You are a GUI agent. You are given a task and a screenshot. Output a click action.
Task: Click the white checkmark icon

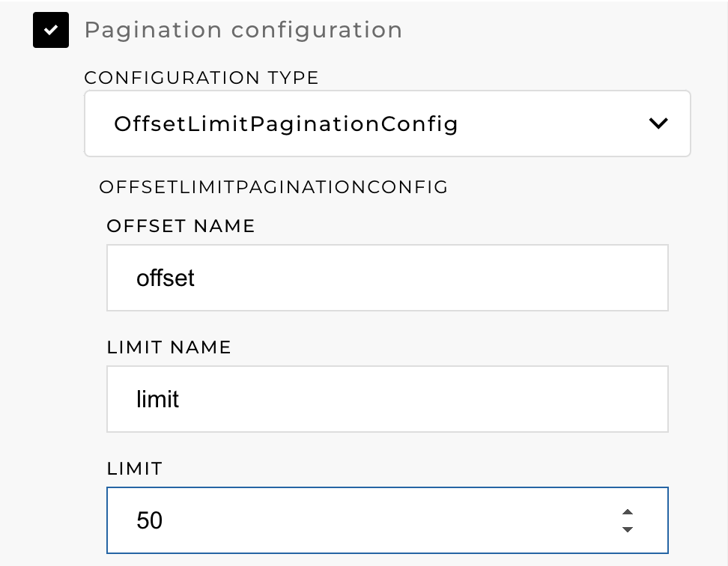51,30
